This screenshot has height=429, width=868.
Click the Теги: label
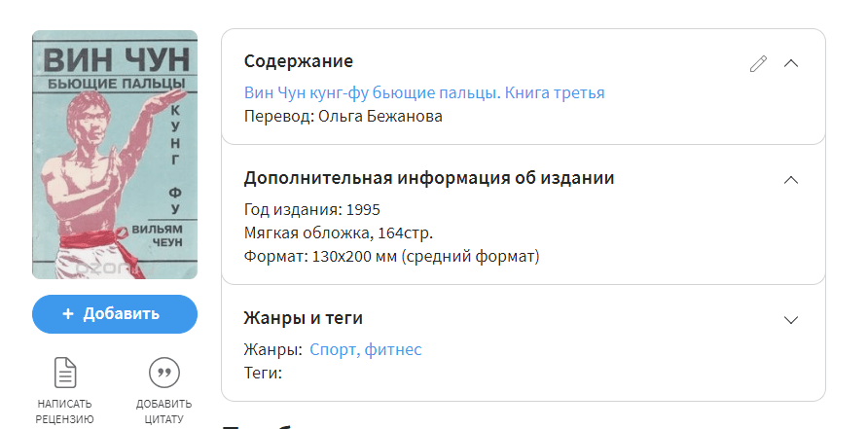pyautogui.click(x=263, y=373)
